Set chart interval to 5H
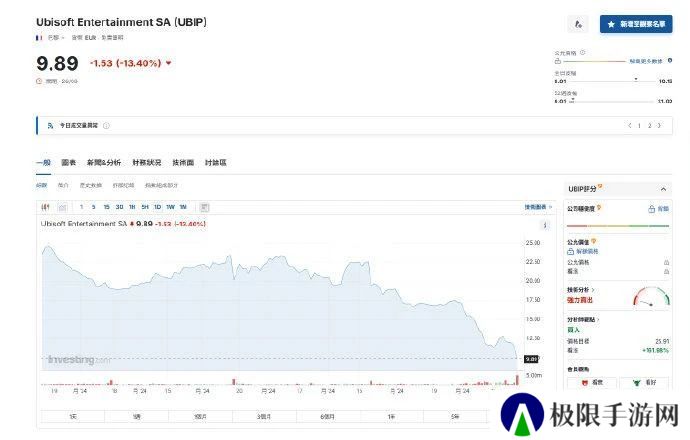This screenshot has height=440, width=690. 145,207
